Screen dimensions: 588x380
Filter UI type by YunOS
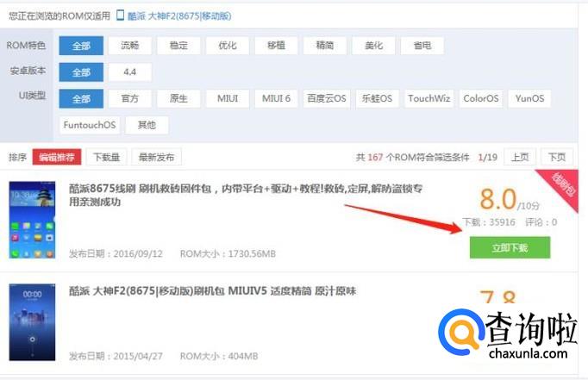pos(529,99)
